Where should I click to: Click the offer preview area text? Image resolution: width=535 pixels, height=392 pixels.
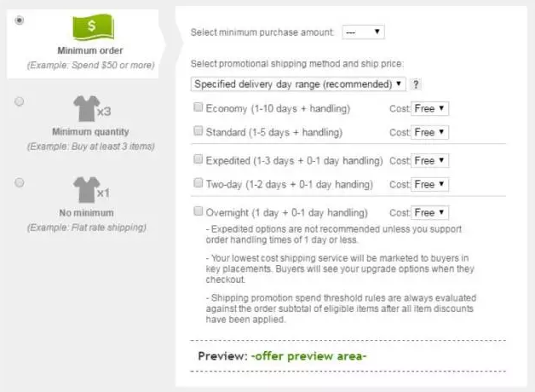(308, 355)
